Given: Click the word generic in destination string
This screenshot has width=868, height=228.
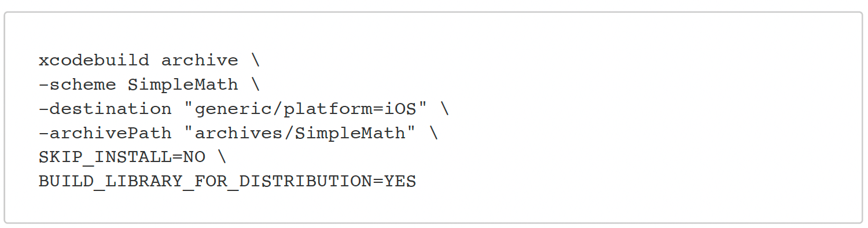Looking at the screenshot, I should point(233,110).
